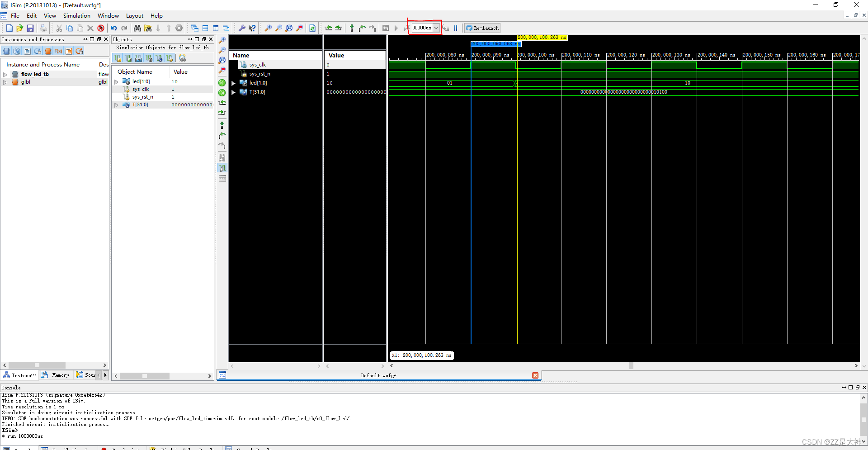Save the waveform configuration with floppy icon

tap(30, 28)
